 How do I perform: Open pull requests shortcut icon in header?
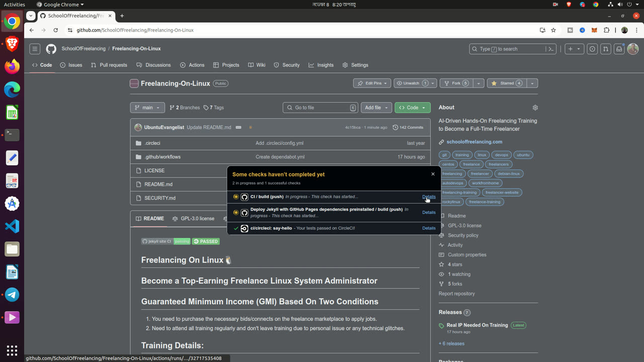[606, 49]
